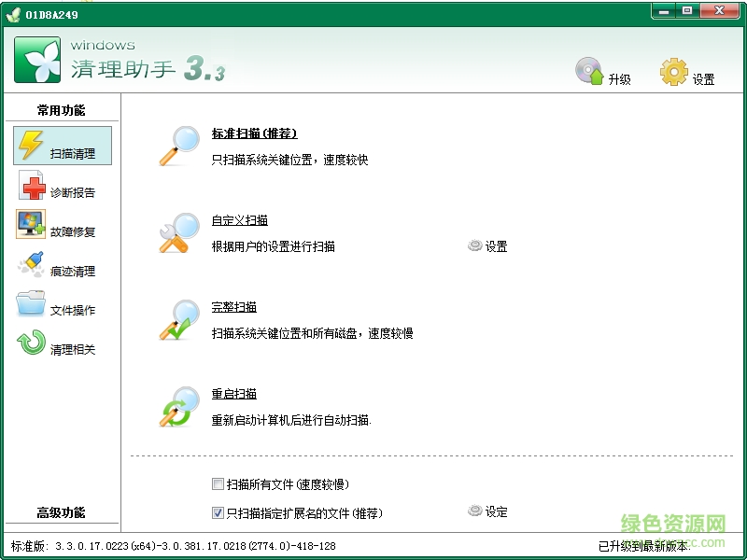This screenshot has height=560, width=747.
Task: Select 扫描清理 in the left sidebar
Action: pos(62,146)
